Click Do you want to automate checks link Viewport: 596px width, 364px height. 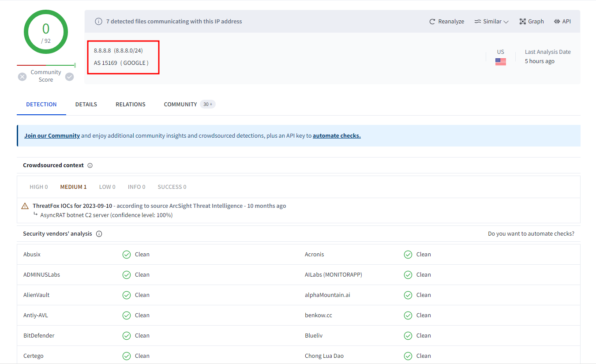click(x=531, y=233)
